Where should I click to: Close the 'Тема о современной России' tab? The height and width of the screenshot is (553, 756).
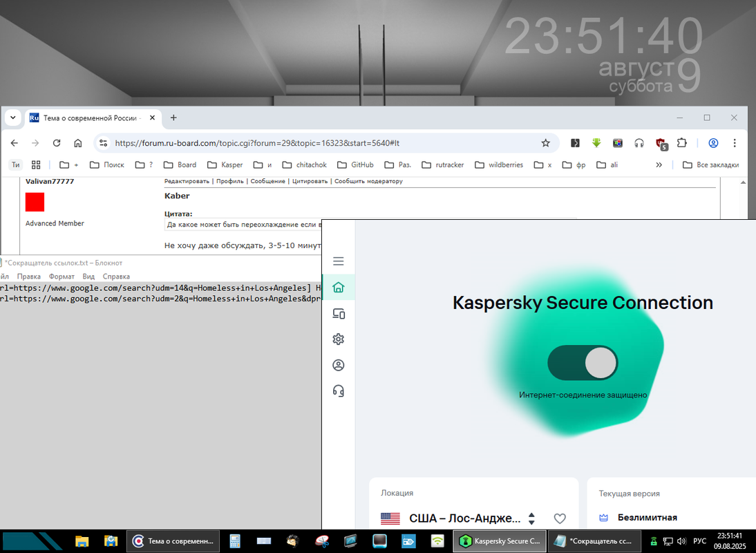(x=152, y=118)
